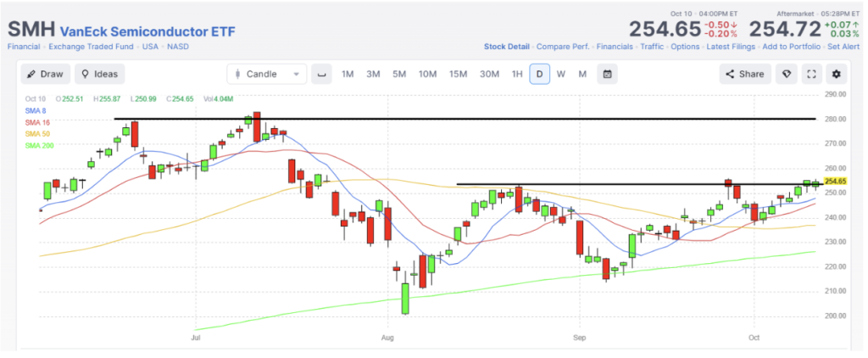Open chart settings gear icon

[x=837, y=74]
